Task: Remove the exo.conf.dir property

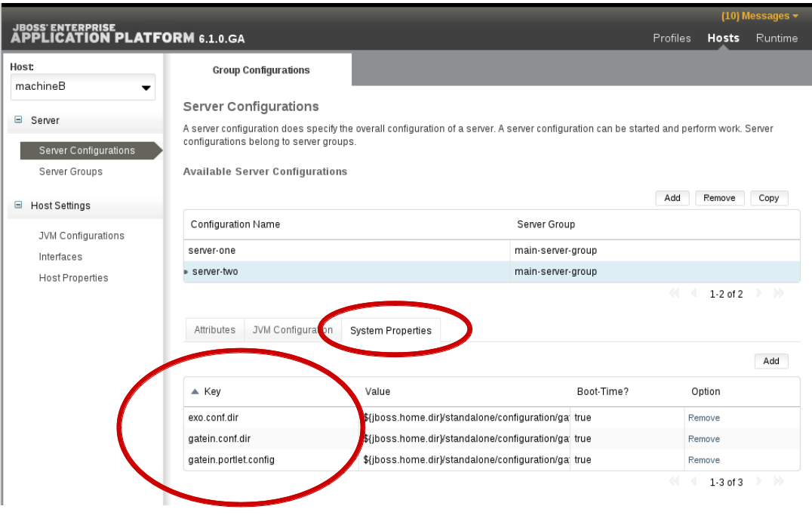Action: point(704,418)
